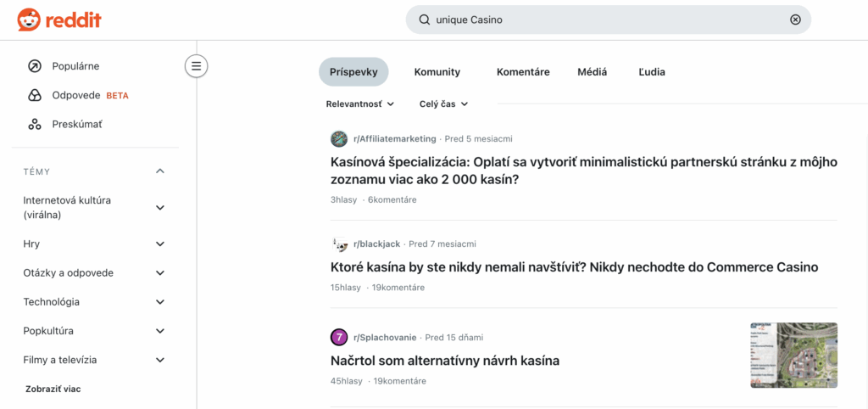Clear search text with the X icon
The width and height of the screenshot is (868, 409).
[x=794, y=20]
